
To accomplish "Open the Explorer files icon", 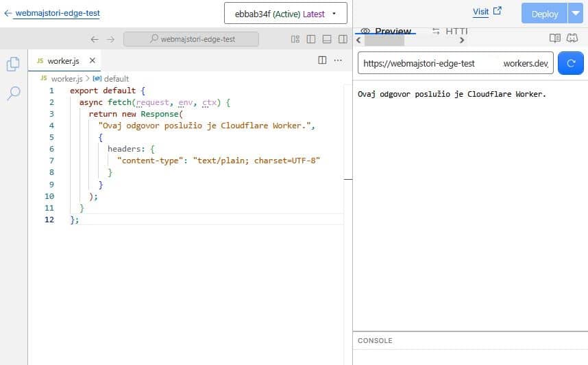I will point(14,64).
